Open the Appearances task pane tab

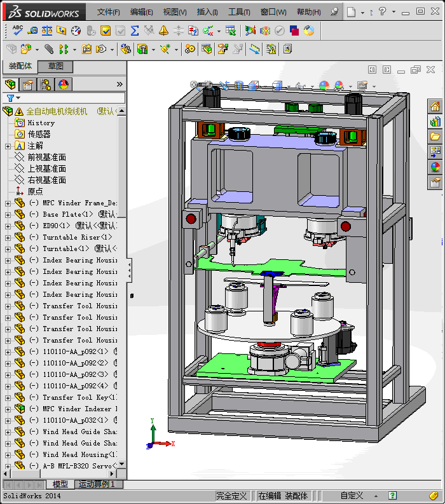click(435, 167)
